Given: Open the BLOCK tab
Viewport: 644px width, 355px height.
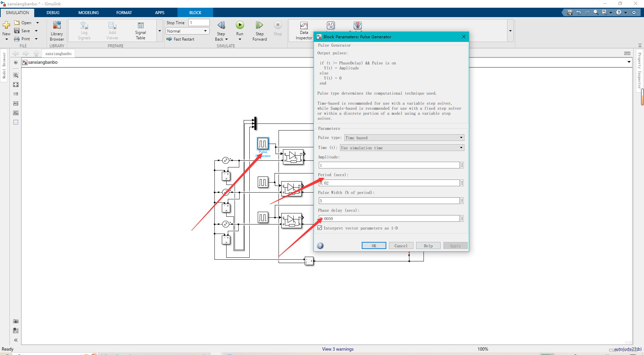Looking at the screenshot, I should (x=195, y=13).
